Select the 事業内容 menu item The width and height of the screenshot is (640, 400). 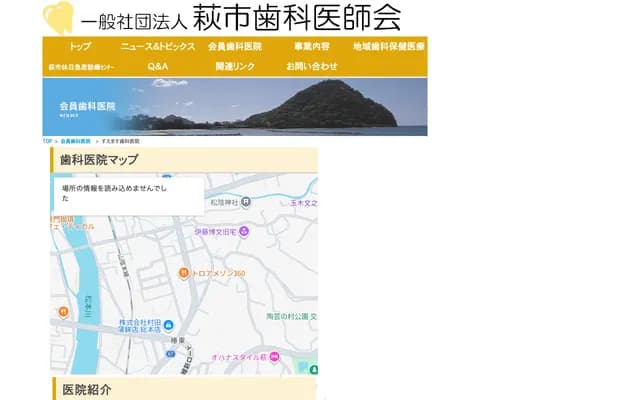pyautogui.click(x=311, y=47)
